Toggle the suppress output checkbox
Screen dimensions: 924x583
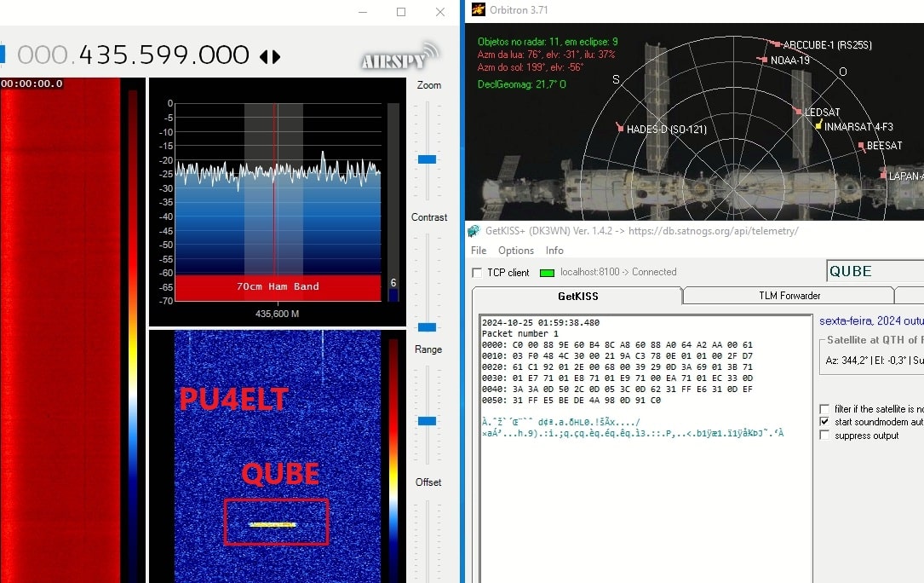click(x=824, y=436)
